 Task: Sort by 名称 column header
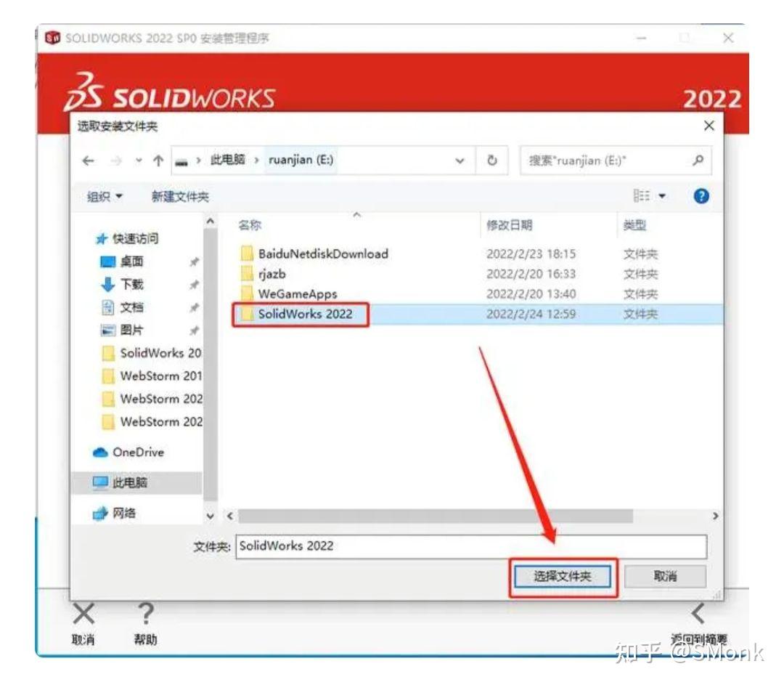[x=250, y=224]
